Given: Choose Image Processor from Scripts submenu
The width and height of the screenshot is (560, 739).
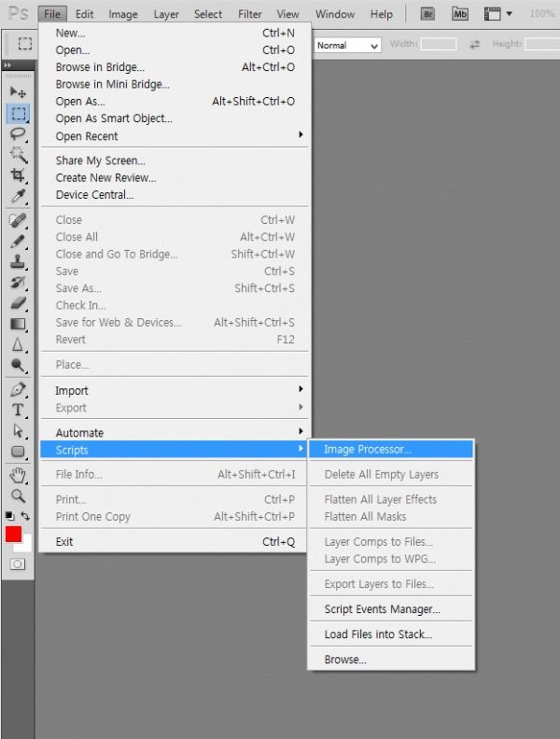Looking at the screenshot, I should (391, 449).
